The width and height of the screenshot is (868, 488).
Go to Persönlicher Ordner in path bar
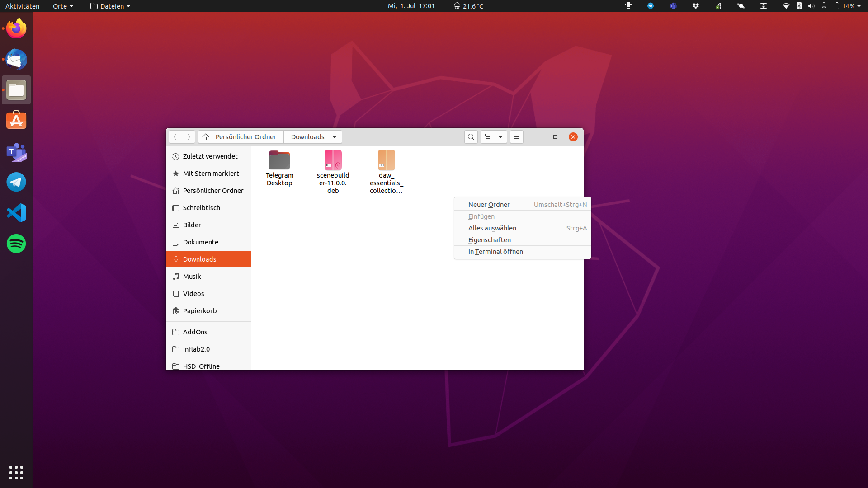pos(245,137)
